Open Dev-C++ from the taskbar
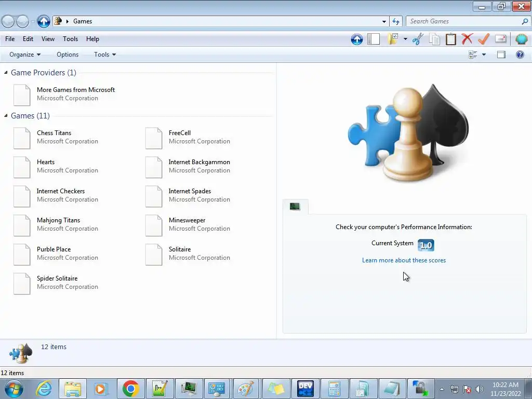Image resolution: width=532 pixels, height=399 pixels. pyautogui.click(x=305, y=389)
